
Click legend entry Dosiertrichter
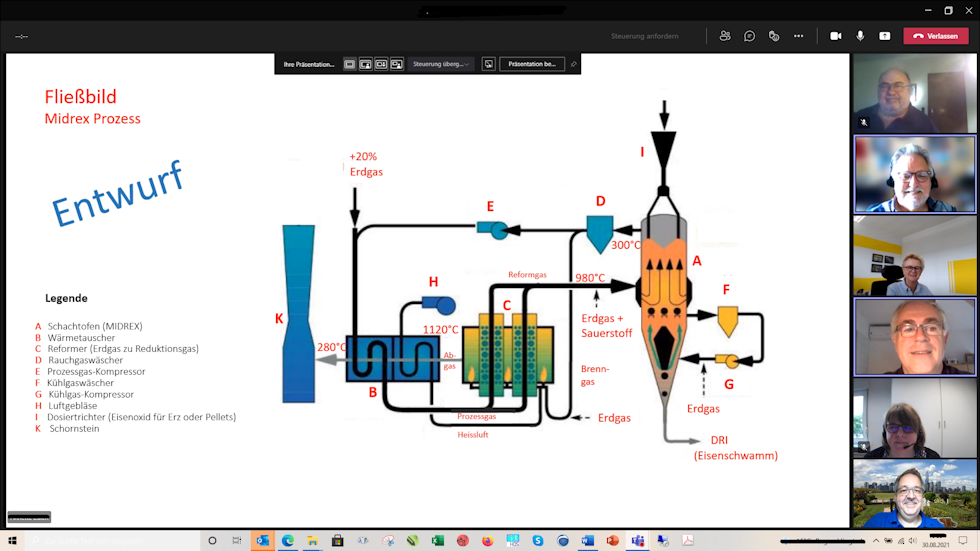pos(142,417)
